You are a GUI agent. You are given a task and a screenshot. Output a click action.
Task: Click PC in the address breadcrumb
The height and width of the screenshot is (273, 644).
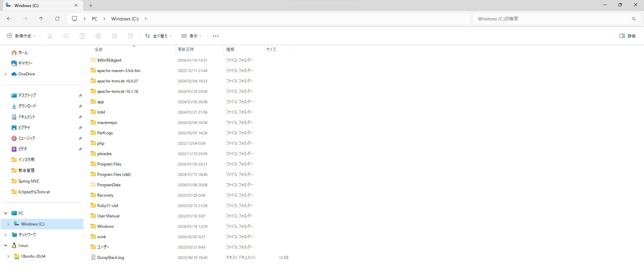(95, 19)
